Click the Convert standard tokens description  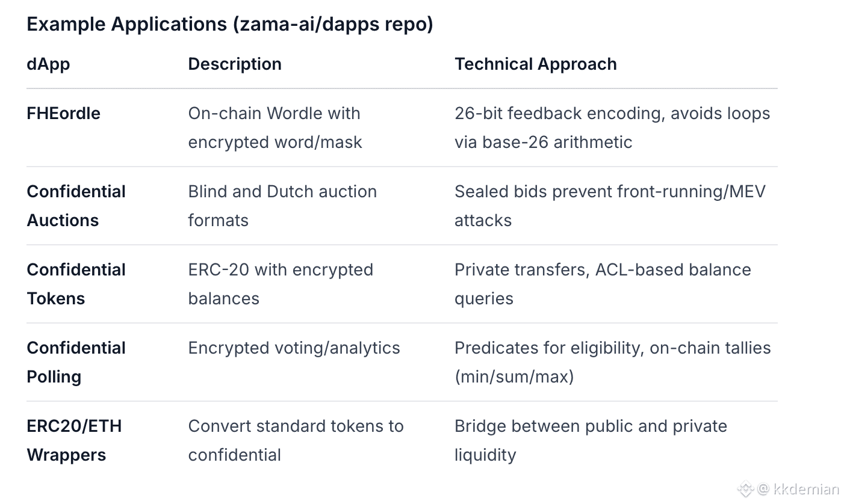point(296,440)
